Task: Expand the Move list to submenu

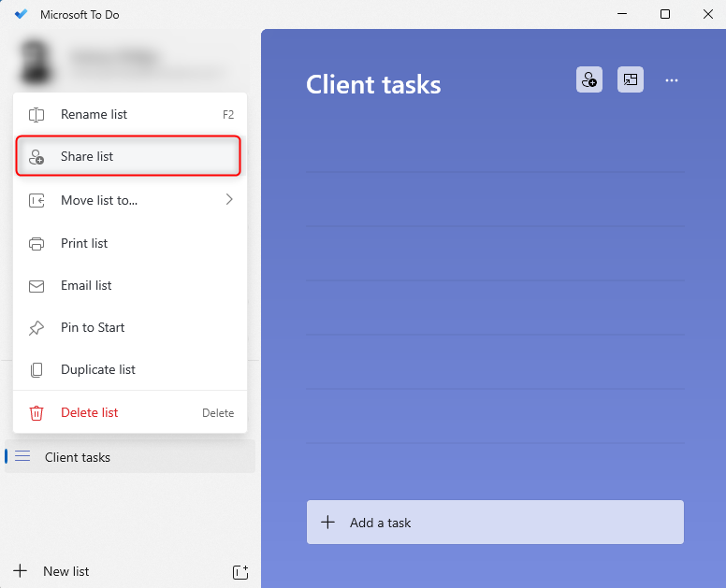Action: (x=99, y=200)
